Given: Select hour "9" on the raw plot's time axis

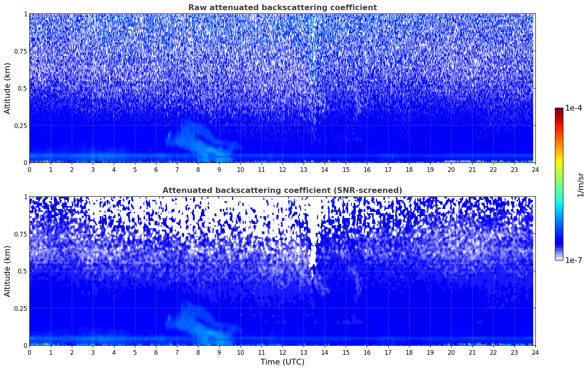Looking at the screenshot, I should (219, 169).
